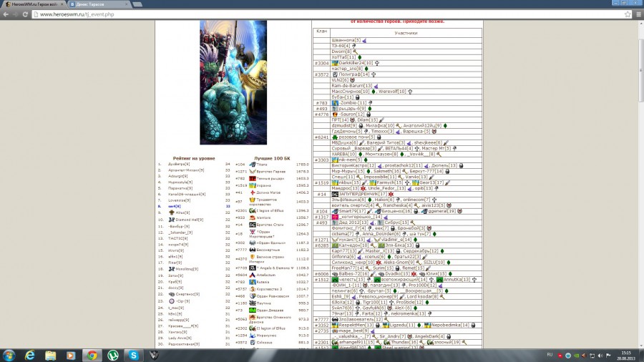Click clan flag icon beside DarkKiller24
Image resolution: width=644 pixels, height=362 pixels.
click(335, 63)
